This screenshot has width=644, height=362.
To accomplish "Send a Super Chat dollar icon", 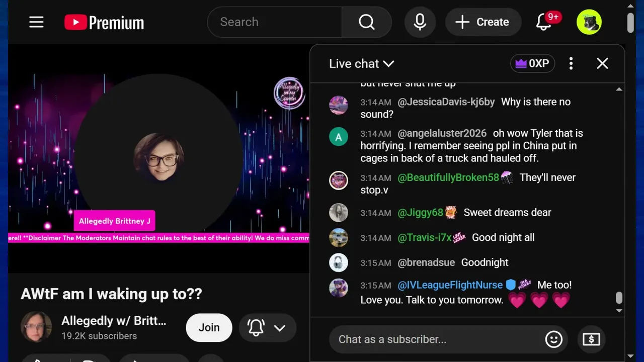I will click(x=591, y=339).
